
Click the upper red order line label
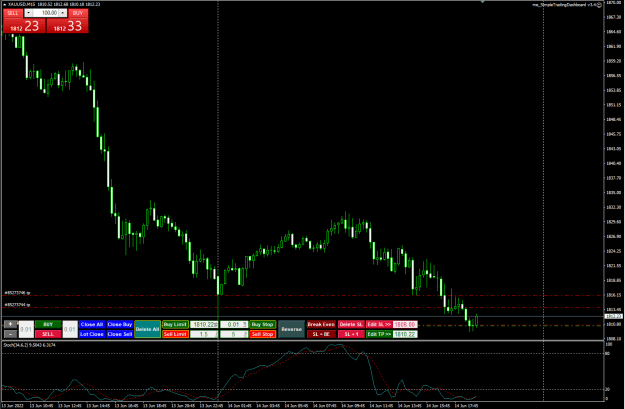pos(17,293)
